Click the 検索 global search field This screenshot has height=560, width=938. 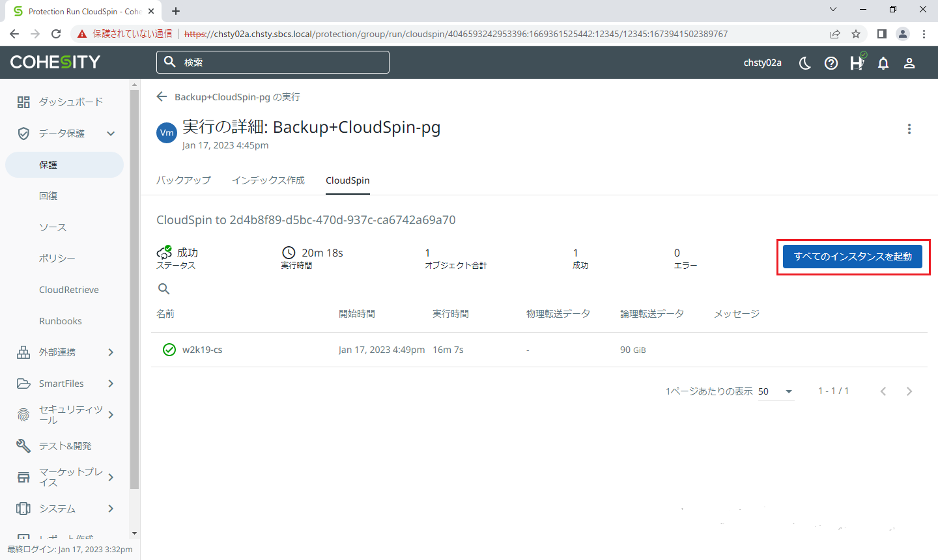[x=273, y=63]
